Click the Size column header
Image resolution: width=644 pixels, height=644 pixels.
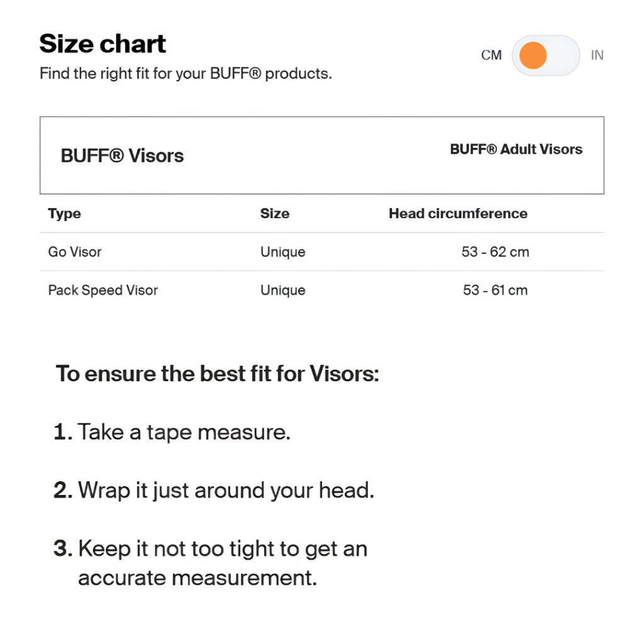click(x=275, y=214)
